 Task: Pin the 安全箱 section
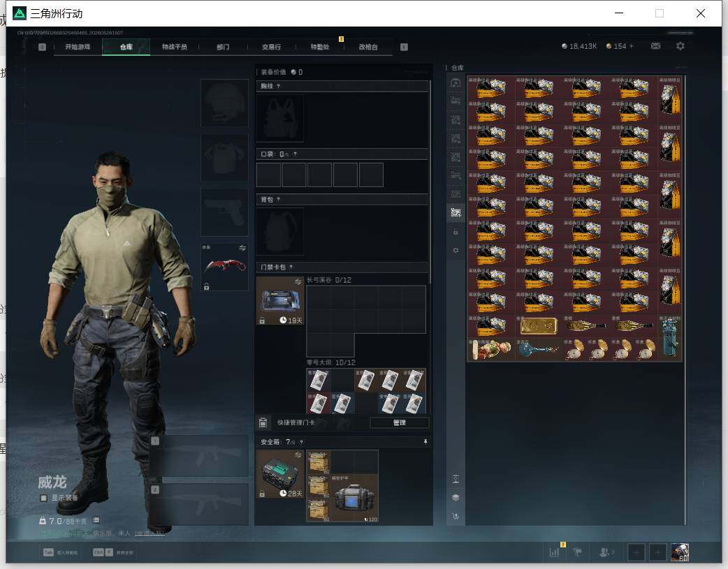[425, 442]
